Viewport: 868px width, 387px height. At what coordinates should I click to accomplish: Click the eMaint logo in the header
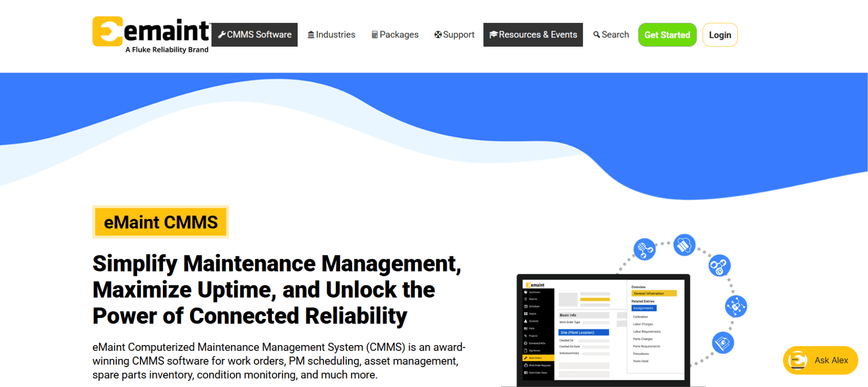coord(151,35)
